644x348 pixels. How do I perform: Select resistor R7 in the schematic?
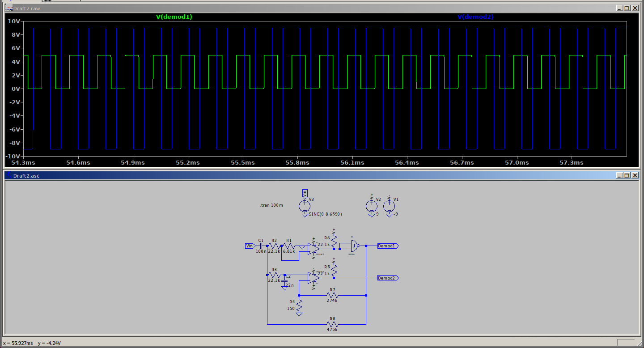(332, 296)
